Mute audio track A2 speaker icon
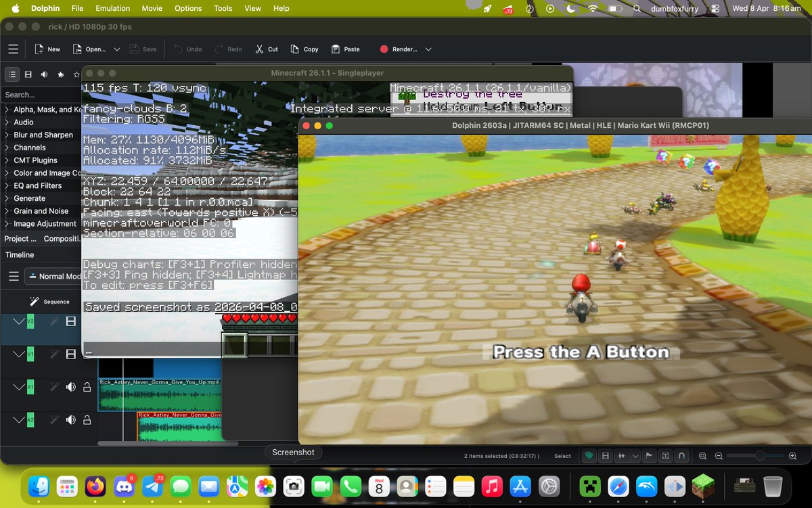 (x=70, y=420)
